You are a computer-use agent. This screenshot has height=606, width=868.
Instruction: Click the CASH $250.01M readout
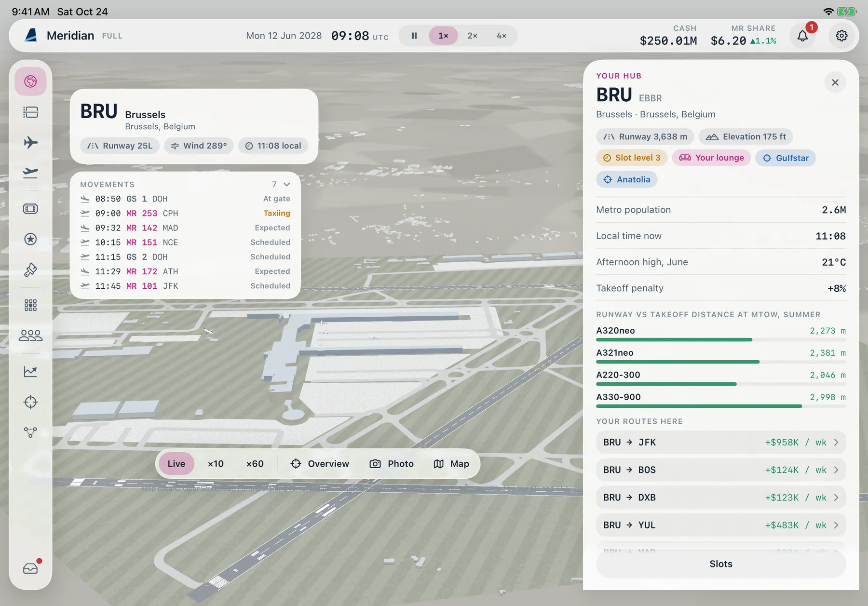[x=668, y=36]
